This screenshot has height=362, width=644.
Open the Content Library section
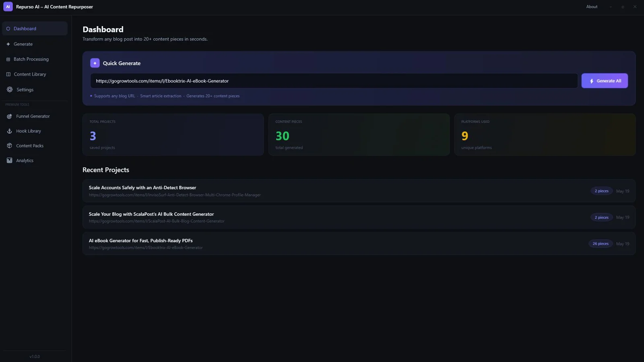pyautogui.click(x=35, y=74)
